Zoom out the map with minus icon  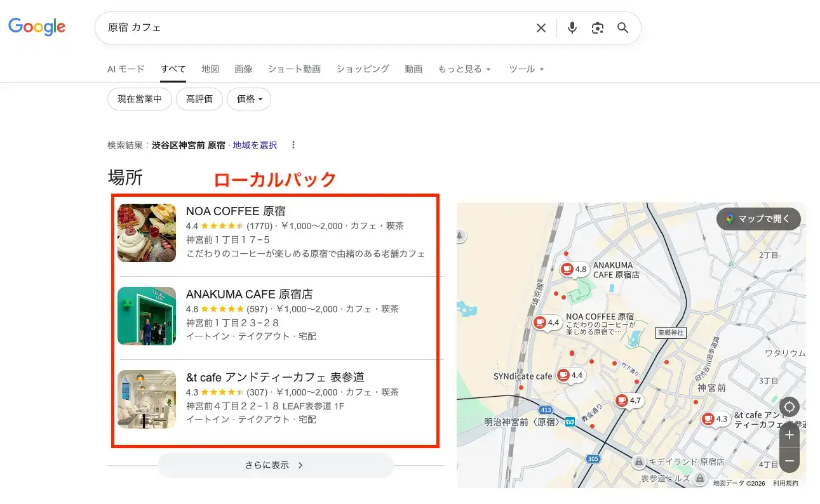point(789,460)
